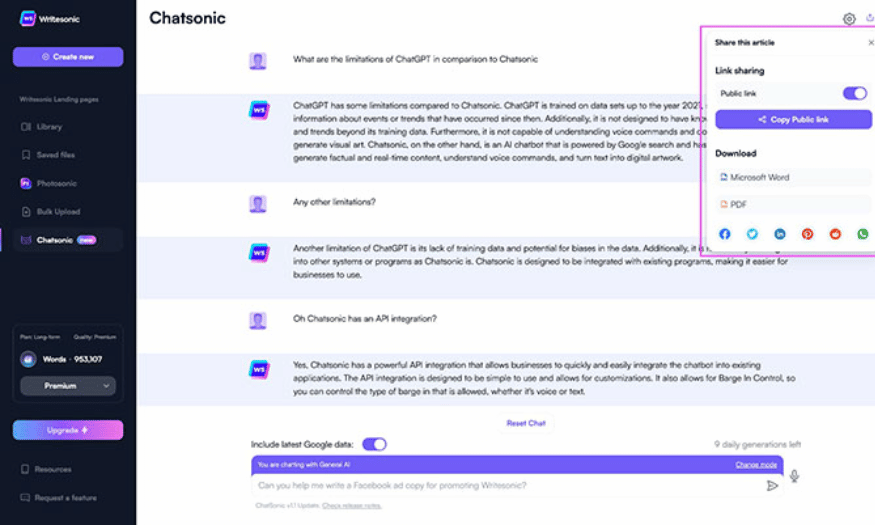Screen dimensions: 875x525
Task: Click the microphone voice input icon
Action: click(795, 476)
